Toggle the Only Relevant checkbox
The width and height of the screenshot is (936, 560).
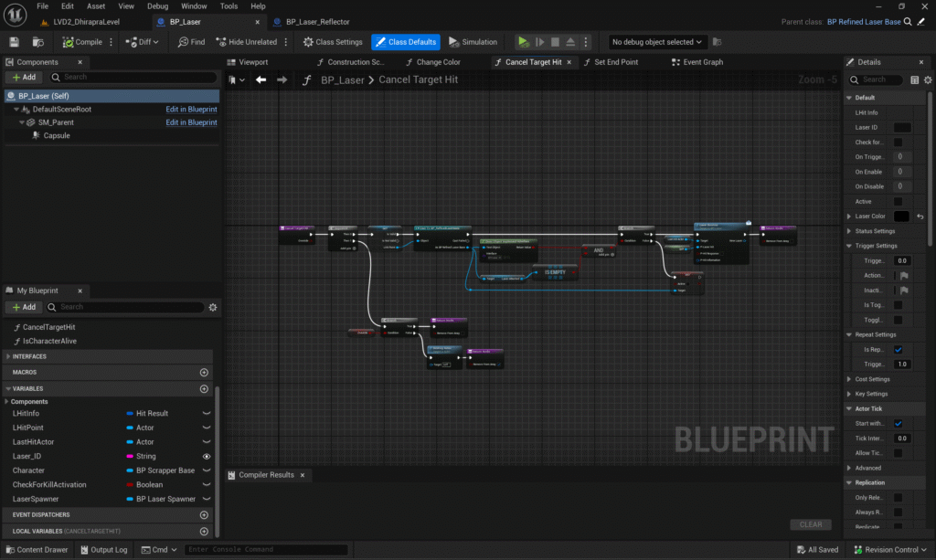click(x=898, y=497)
